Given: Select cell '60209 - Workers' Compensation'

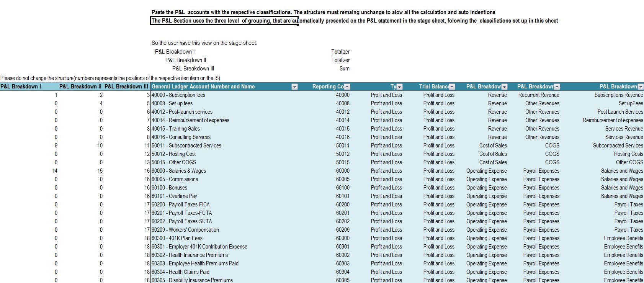Looking at the screenshot, I should [224, 230].
